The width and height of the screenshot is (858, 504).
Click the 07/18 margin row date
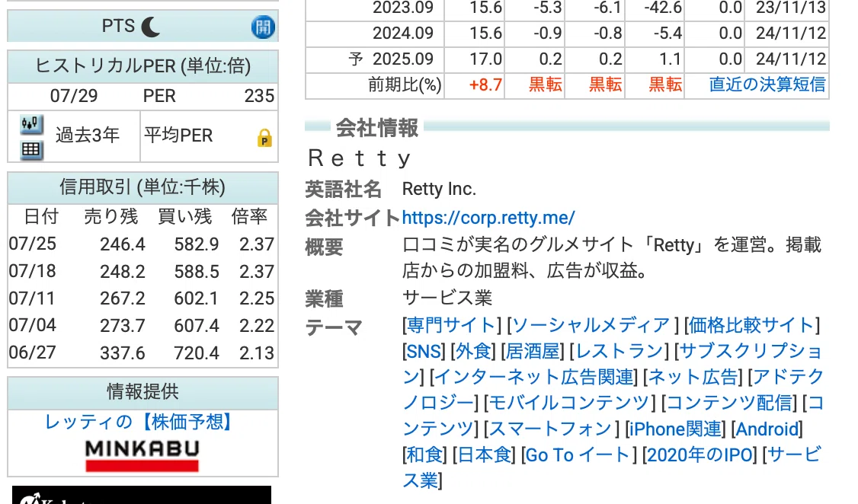click(32, 271)
